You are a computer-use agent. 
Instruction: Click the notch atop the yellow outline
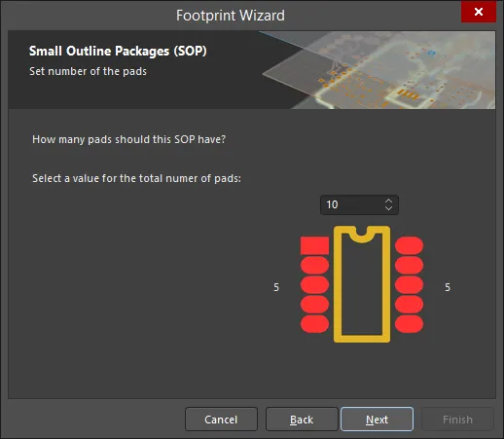362,235
